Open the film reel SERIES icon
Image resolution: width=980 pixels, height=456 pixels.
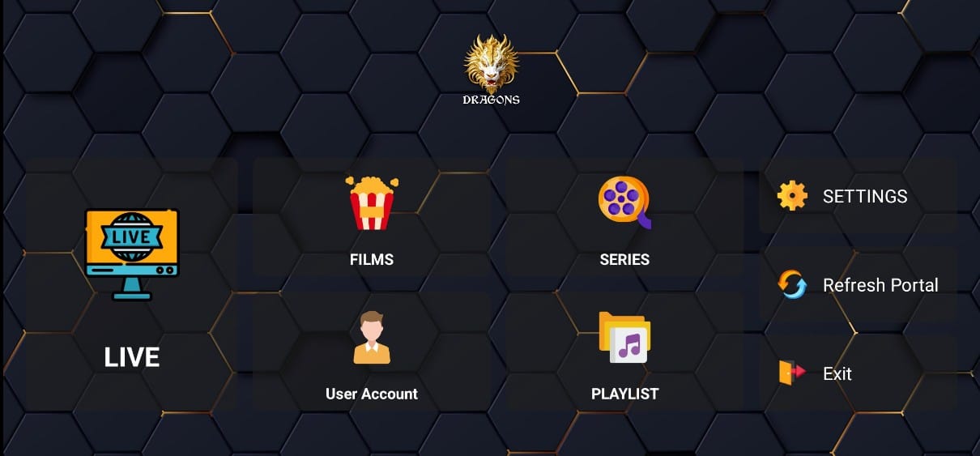coord(624,202)
